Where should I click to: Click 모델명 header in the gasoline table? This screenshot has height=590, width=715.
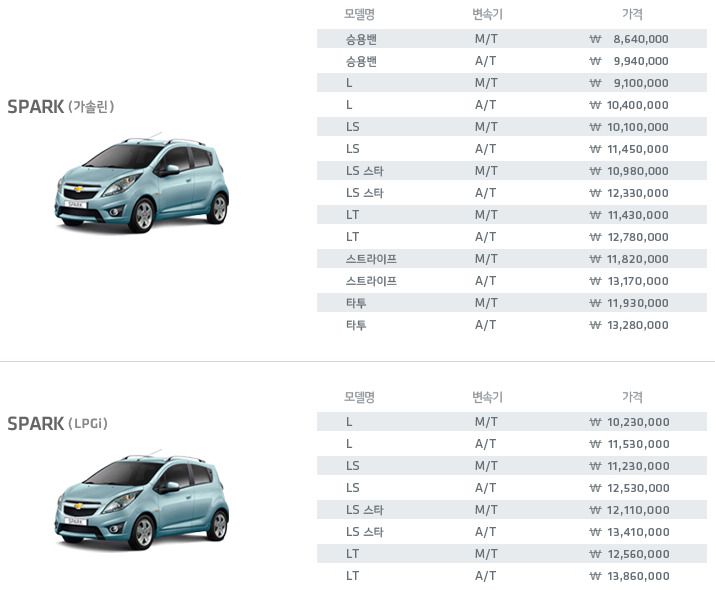[359, 15]
